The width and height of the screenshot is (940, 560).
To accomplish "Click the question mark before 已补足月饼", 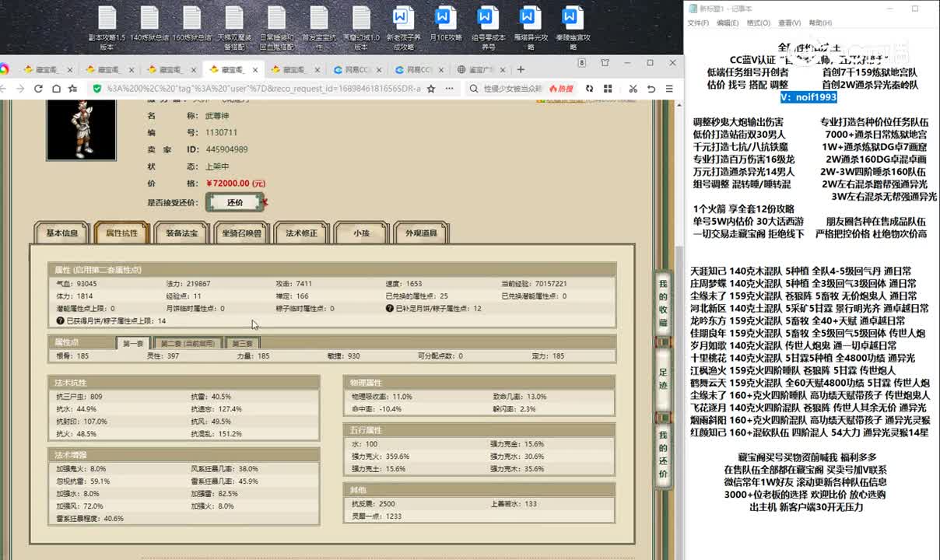I will 389,309.
